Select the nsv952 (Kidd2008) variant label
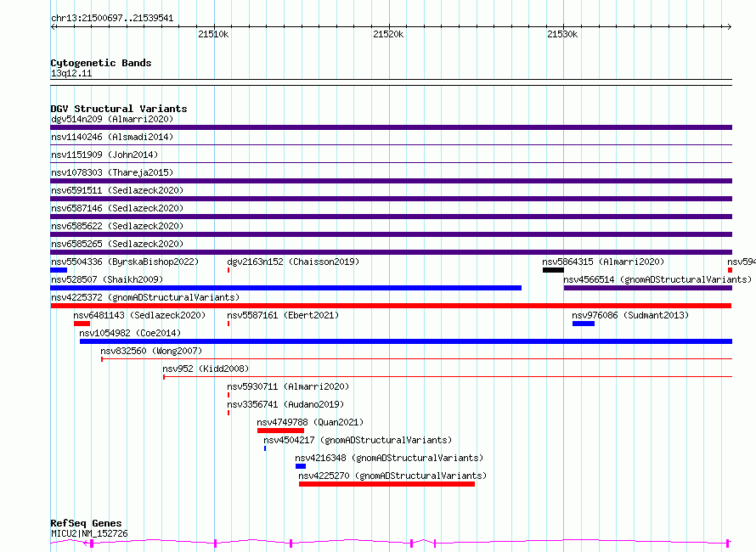756x552 pixels. (206, 369)
